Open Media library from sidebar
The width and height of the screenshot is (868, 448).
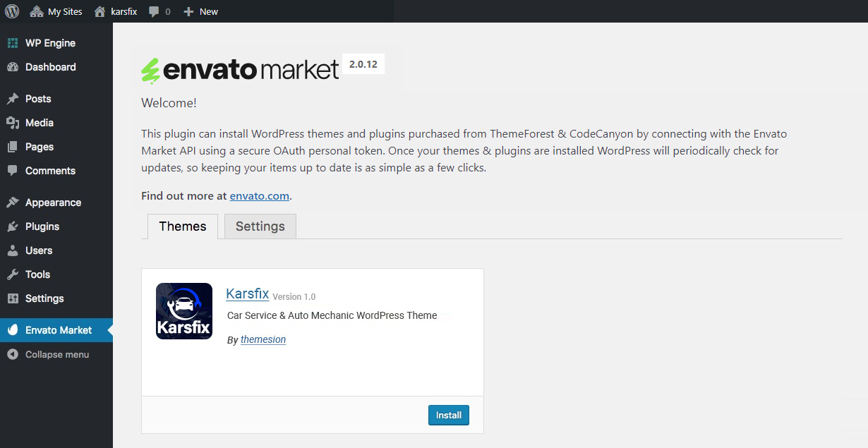pos(39,123)
